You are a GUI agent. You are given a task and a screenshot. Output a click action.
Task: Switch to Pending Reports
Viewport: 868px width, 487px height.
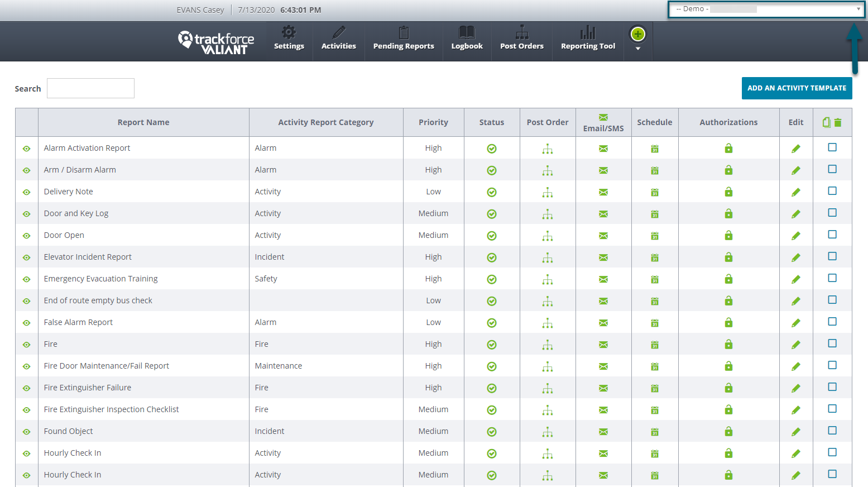[404, 39]
